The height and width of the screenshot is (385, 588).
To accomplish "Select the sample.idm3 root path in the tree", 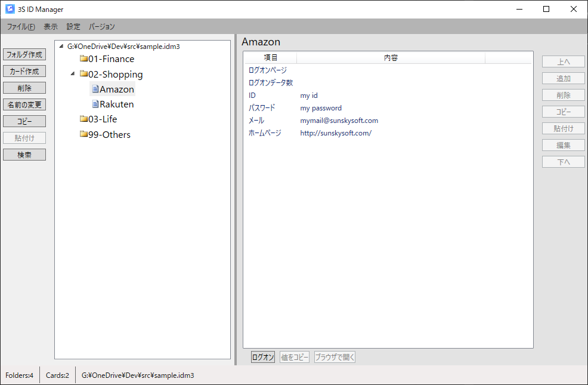I will [123, 47].
